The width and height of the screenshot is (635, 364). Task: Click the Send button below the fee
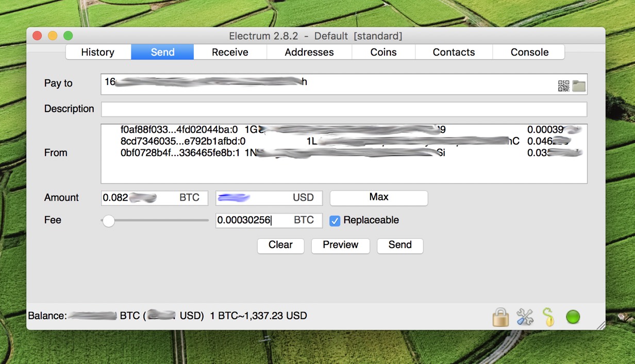point(400,245)
